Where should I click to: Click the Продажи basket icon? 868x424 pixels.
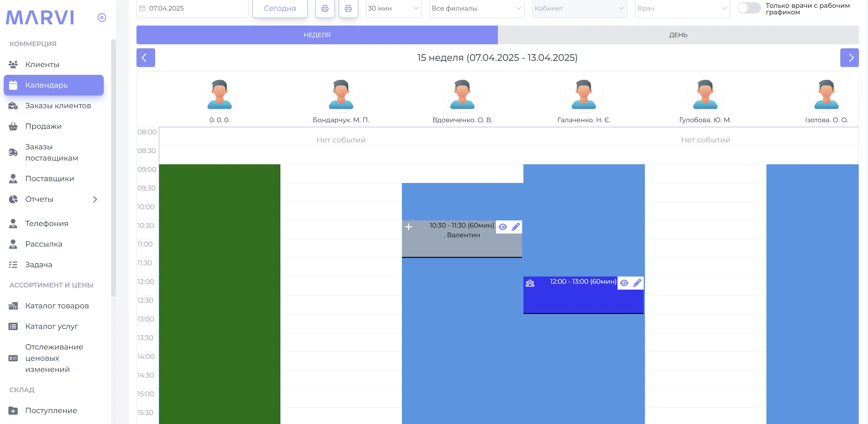(x=13, y=126)
